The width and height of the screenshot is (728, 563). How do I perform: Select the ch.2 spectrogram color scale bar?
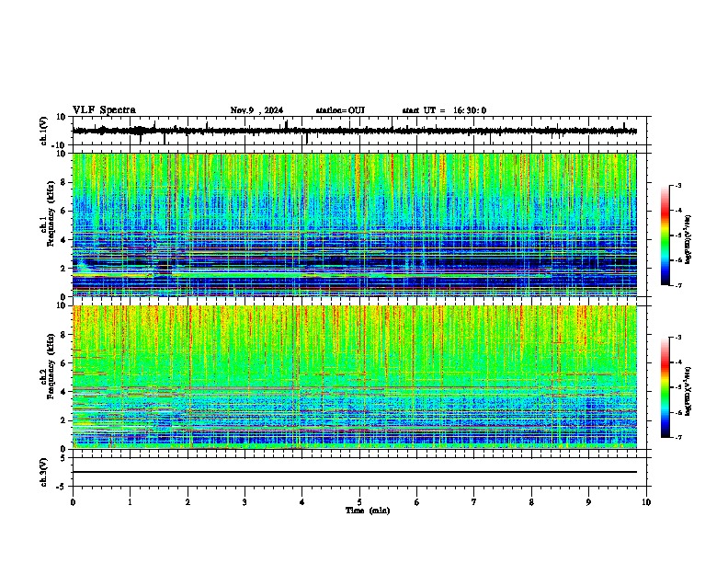665,387
